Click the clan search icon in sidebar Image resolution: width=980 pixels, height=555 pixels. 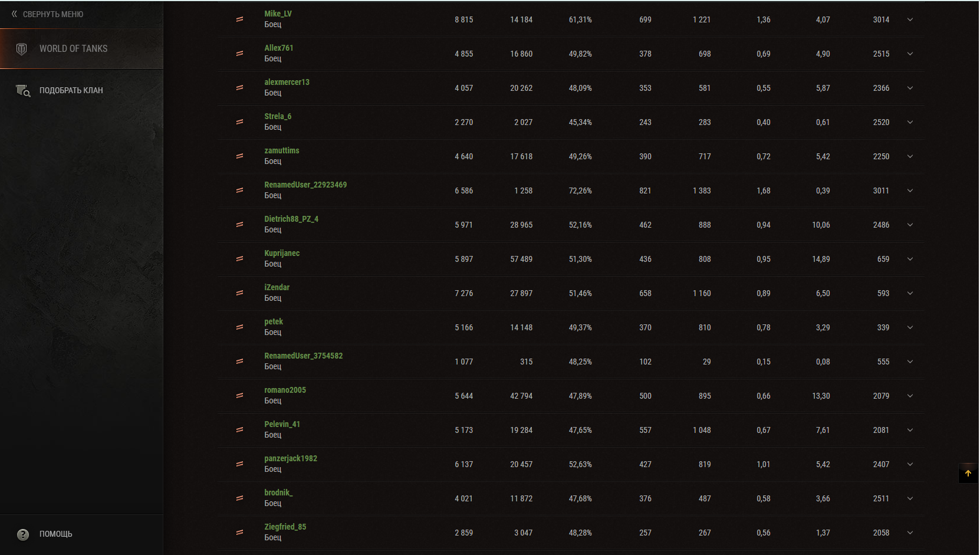[23, 91]
